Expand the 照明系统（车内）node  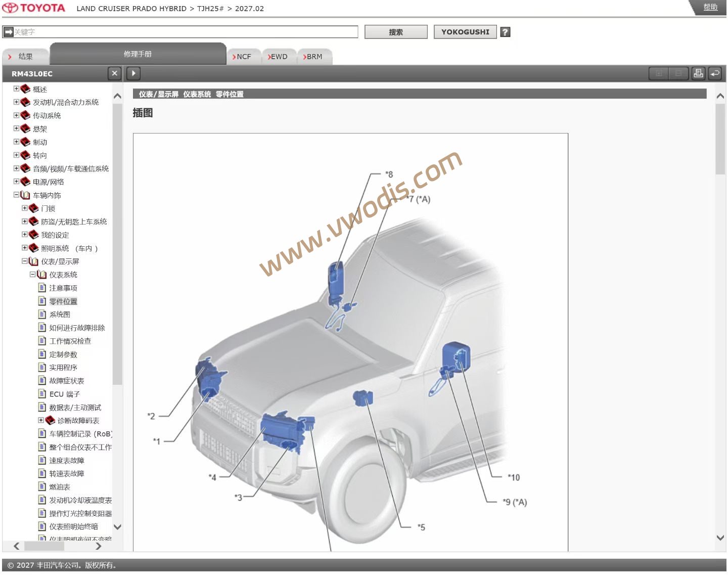tap(24, 248)
